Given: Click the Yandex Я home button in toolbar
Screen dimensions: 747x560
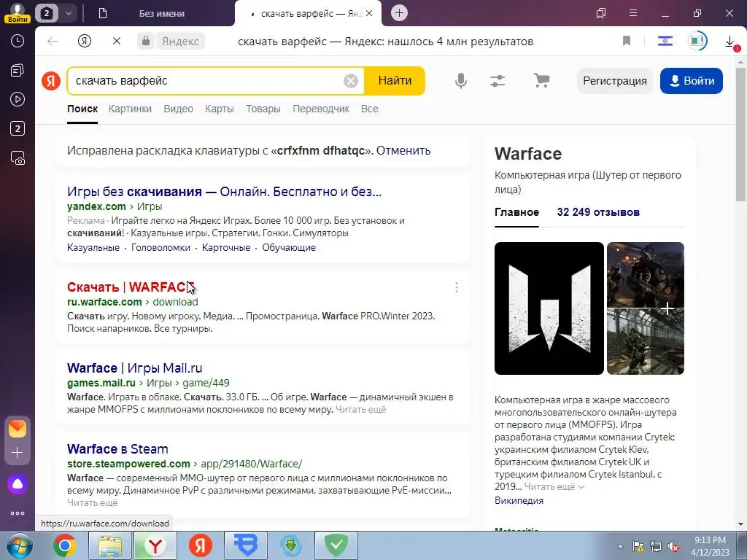Looking at the screenshot, I should pyautogui.click(x=85, y=41).
